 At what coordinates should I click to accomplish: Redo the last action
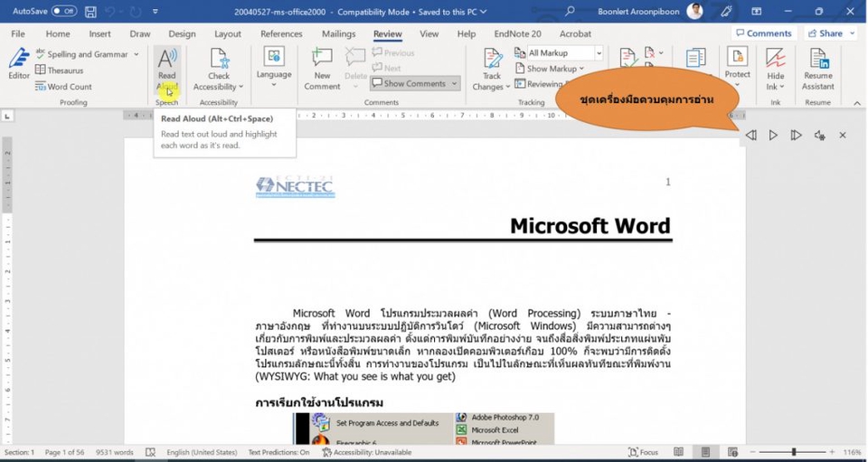pyautogui.click(x=136, y=12)
